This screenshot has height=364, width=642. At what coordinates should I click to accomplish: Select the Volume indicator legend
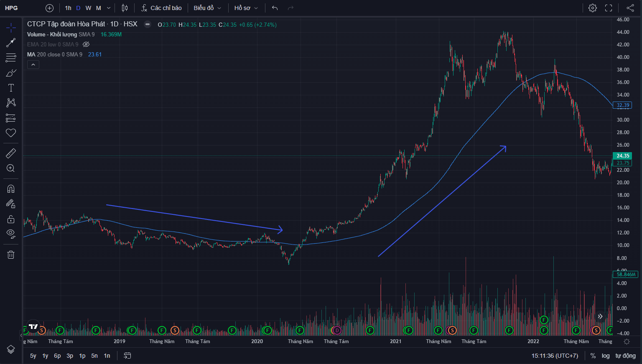pyautogui.click(x=61, y=34)
